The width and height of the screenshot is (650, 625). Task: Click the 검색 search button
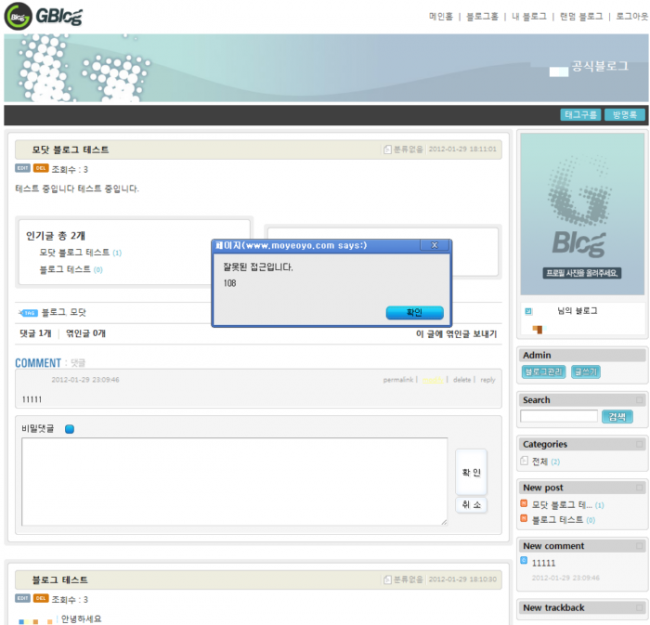pyautogui.click(x=617, y=417)
